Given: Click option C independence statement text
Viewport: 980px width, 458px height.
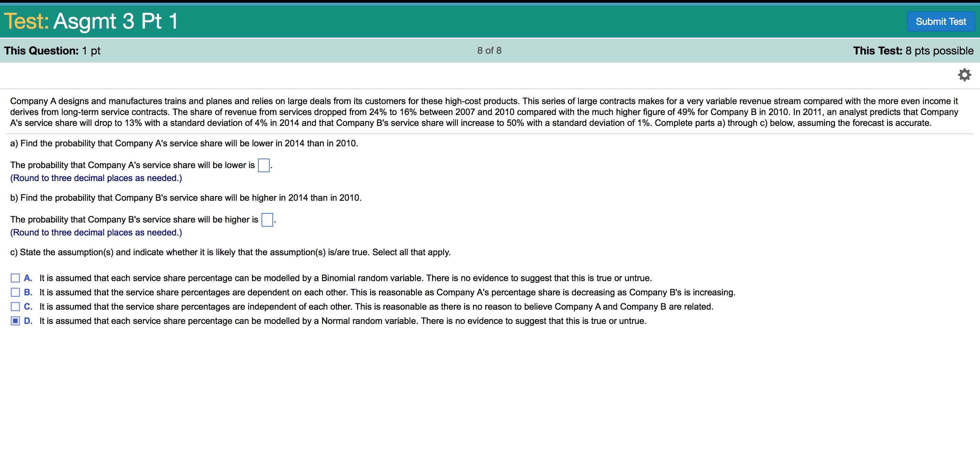Looking at the screenshot, I should click(376, 307).
